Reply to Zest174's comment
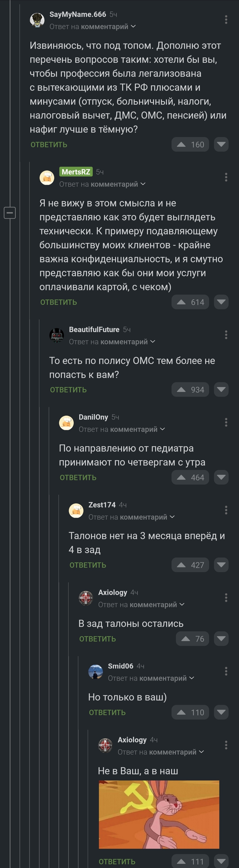This screenshot has height=868, width=239. (88, 565)
